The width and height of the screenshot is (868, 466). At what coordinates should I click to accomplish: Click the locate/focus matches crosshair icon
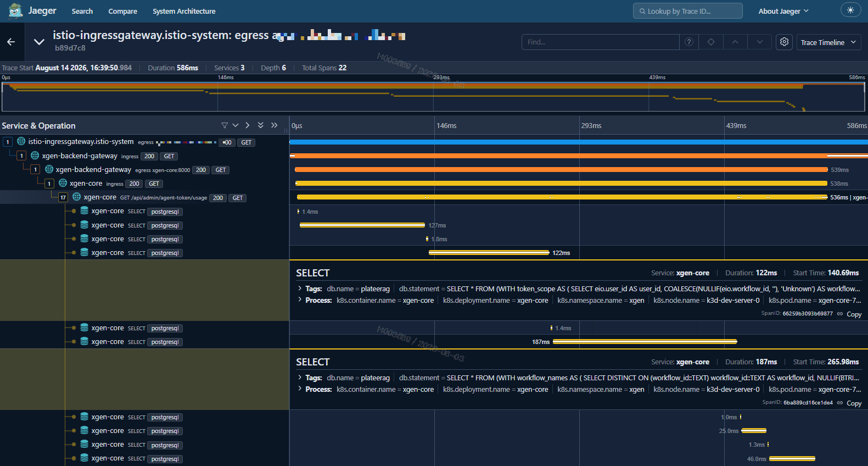(711, 42)
